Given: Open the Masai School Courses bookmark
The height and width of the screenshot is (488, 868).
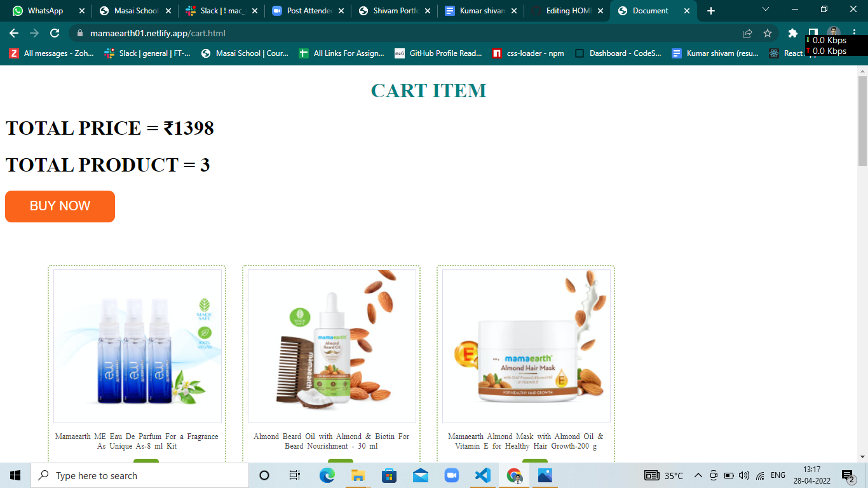Looking at the screenshot, I should click(245, 53).
